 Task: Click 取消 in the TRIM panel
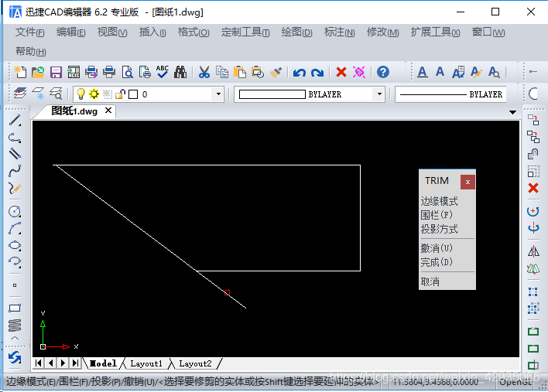430,281
